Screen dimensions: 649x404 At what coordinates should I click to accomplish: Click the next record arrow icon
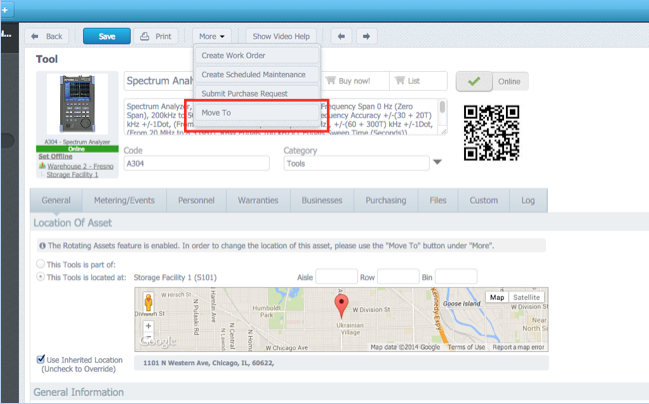click(366, 36)
